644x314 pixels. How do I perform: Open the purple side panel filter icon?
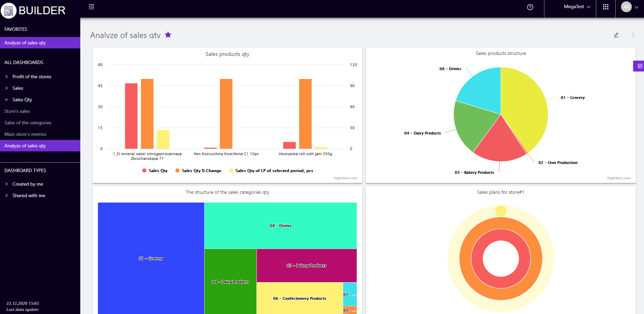tap(640, 66)
